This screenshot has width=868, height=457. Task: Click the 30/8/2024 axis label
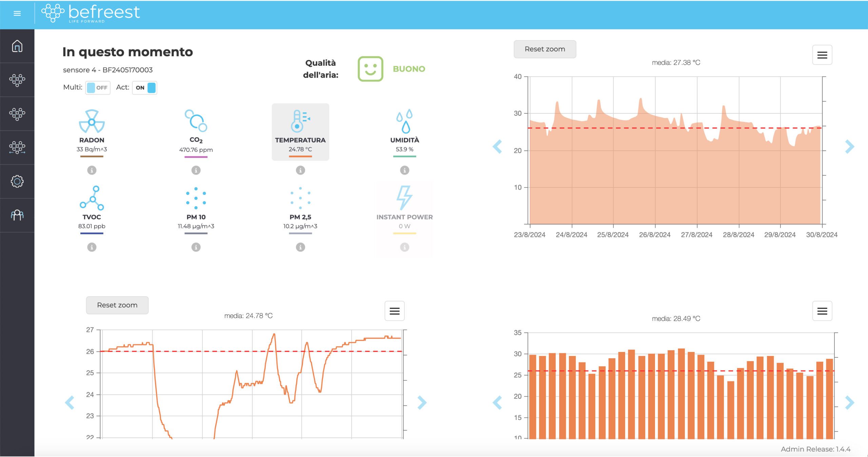(x=822, y=235)
